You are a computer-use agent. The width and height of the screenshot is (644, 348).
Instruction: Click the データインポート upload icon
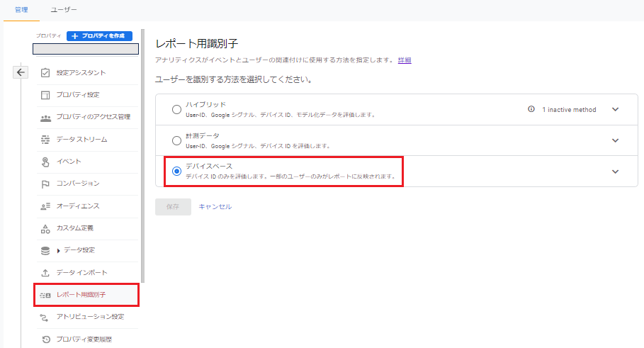tap(45, 273)
